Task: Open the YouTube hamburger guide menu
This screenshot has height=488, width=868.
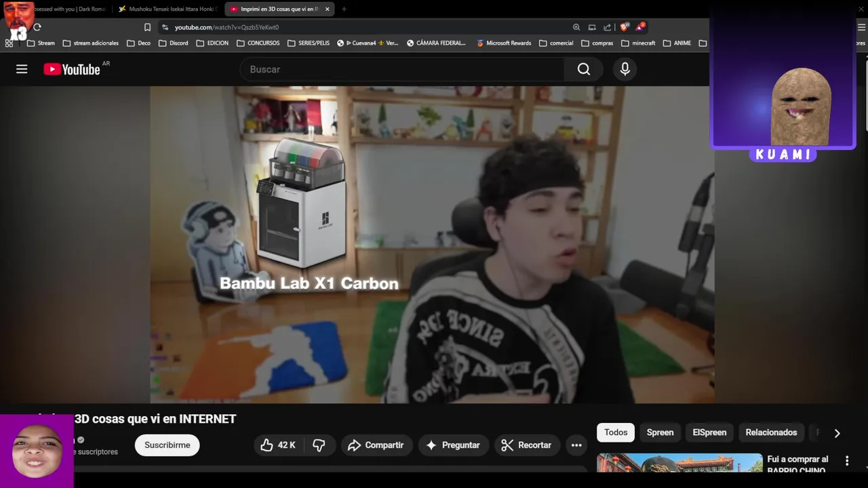Action: 22,69
